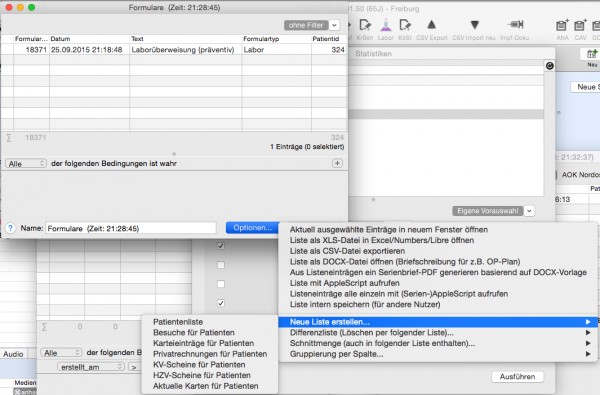
Task: Choose 'Patientenliste' from the submenu
Action: coord(178,322)
